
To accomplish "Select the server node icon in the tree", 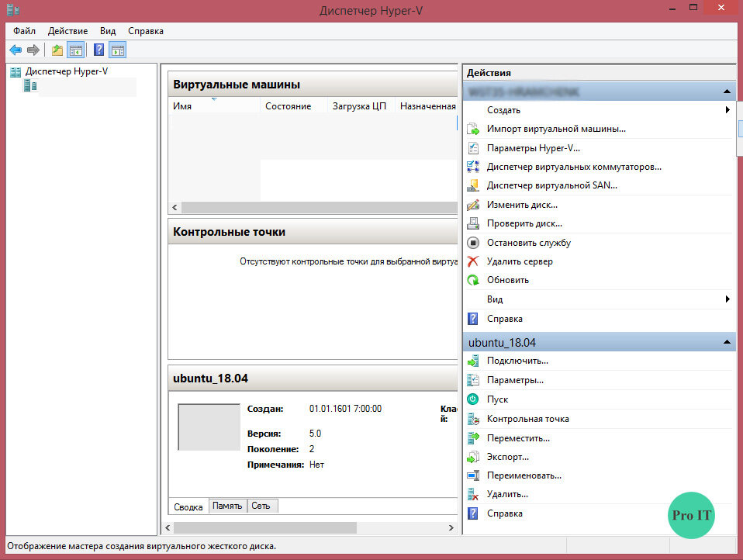I will 30,86.
